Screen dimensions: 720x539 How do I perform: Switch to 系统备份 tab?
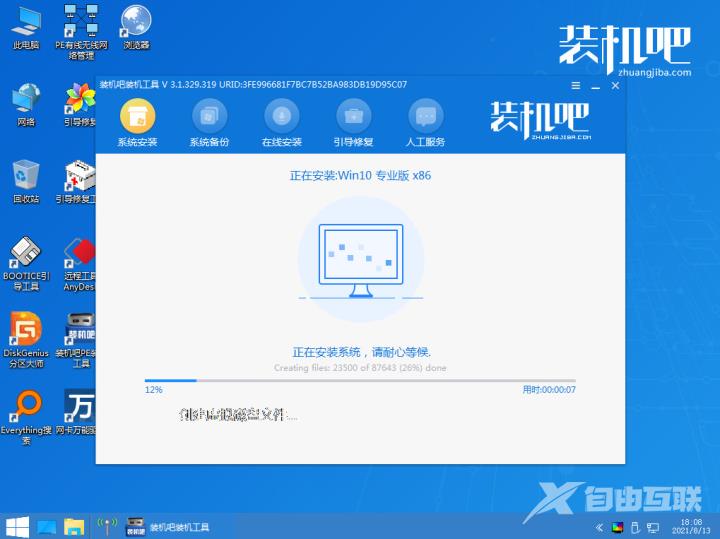click(209, 123)
